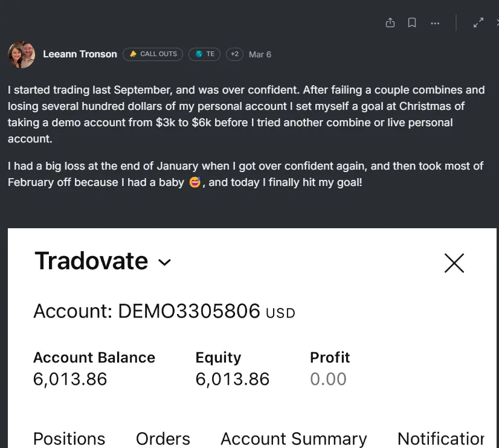Open the Account Summary tab
The width and height of the screenshot is (499, 448).
pos(294,439)
